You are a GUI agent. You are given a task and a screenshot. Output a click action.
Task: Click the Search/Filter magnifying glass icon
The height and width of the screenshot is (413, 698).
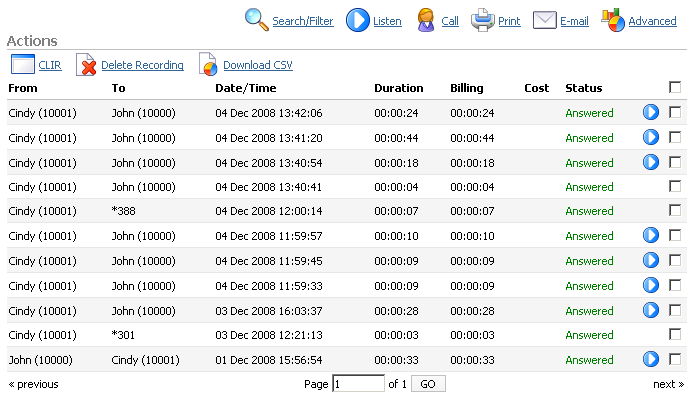[x=257, y=20]
